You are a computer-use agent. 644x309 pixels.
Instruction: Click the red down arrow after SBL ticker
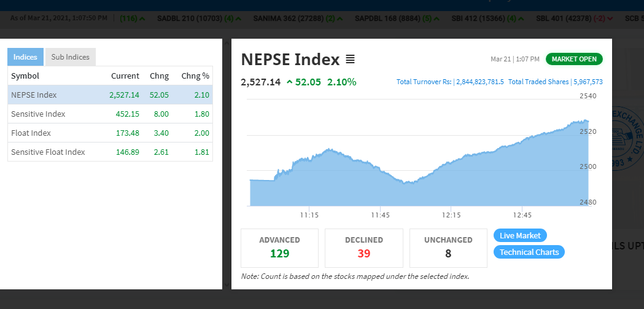pyautogui.click(x=610, y=18)
